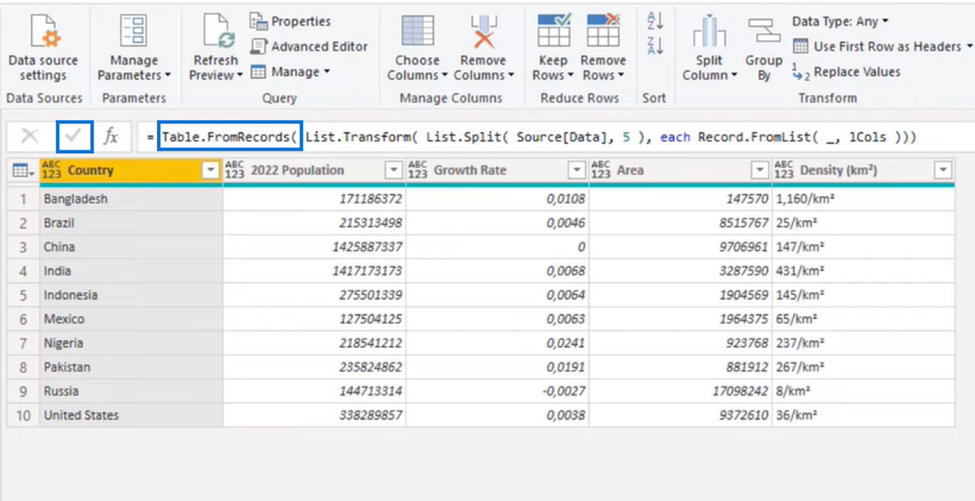Image resolution: width=975 pixels, height=501 pixels.
Task: Select row number 5
Action: [x=23, y=295]
